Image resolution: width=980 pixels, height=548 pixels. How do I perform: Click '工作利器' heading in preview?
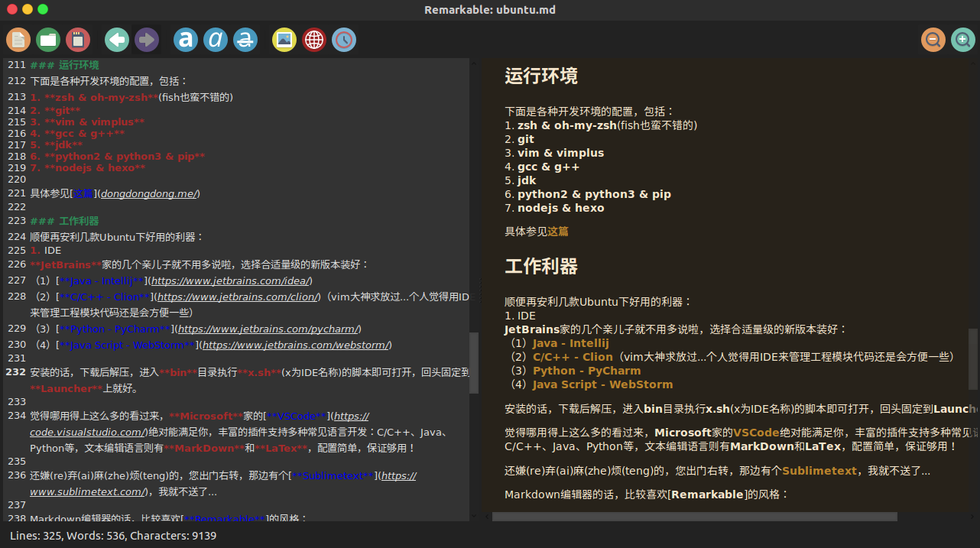(x=541, y=266)
